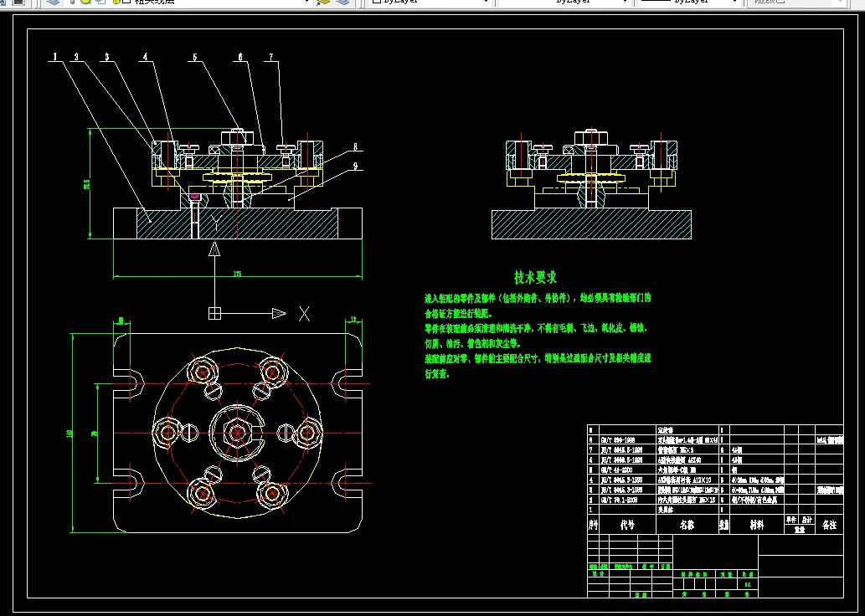The image size is (865, 616).
Task: Select the 代号 header cell in parts list
Action: [628, 525]
